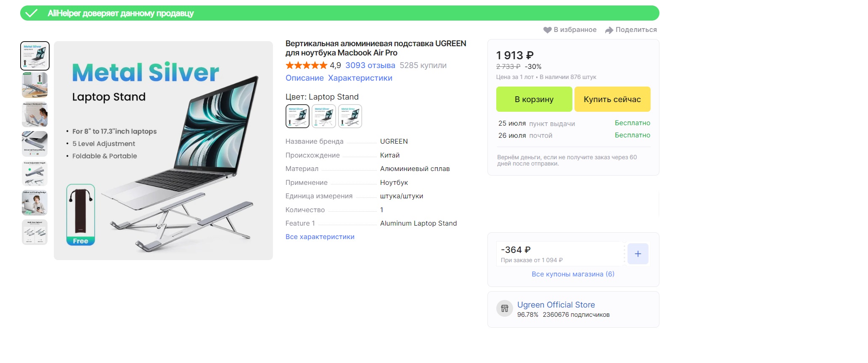Choose the first selected Metal Silver color variant

(x=297, y=116)
